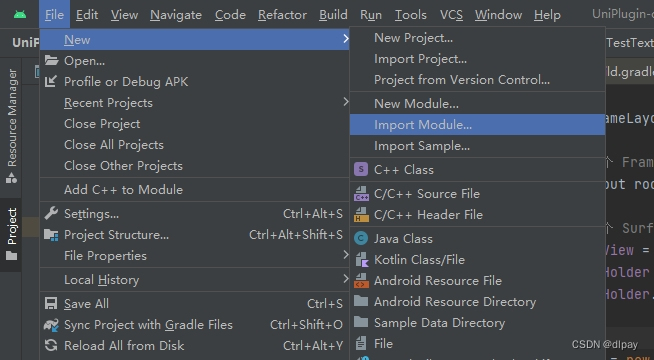Click the Settings wrench icon
Viewport: 654px width, 360px height.
[51, 213]
